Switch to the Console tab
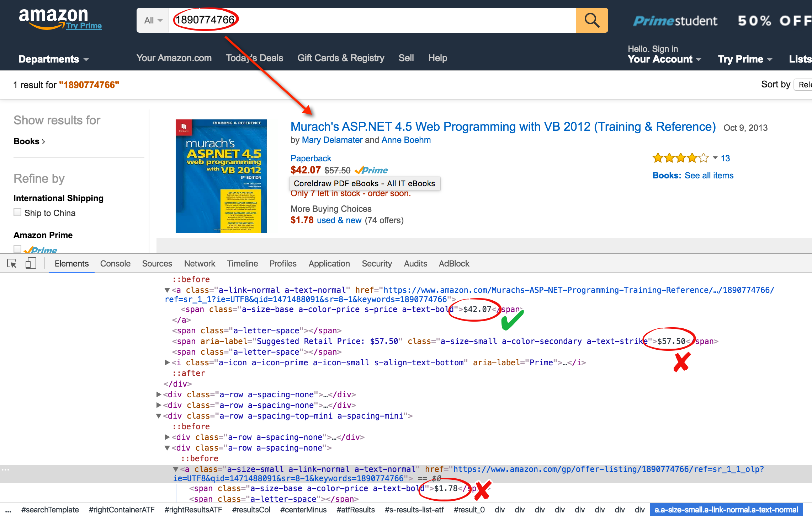The height and width of the screenshot is (516, 812). tap(115, 263)
